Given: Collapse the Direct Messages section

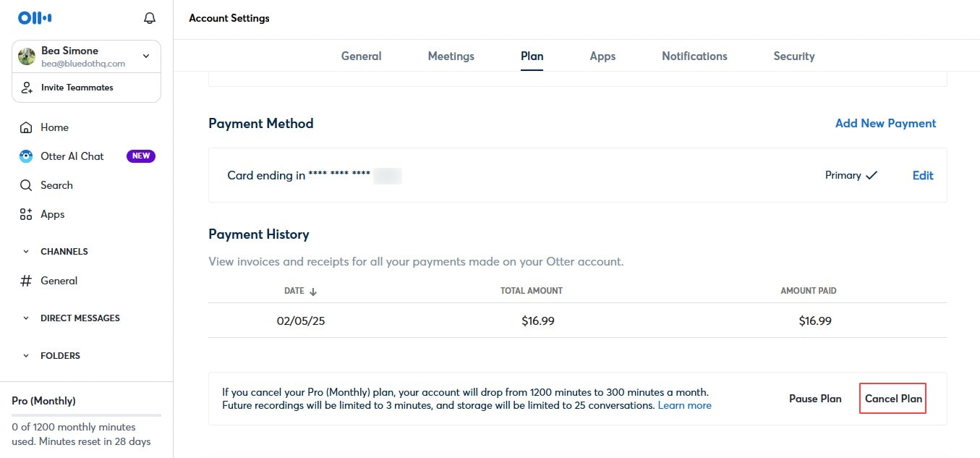Looking at the screenshot, I should (x=26, y=318).
